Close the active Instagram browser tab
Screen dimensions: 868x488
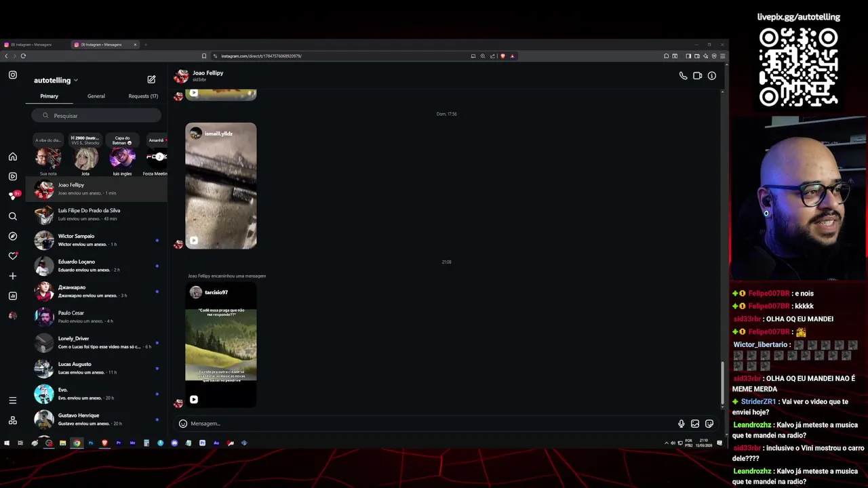pyautogui.click(x=135, y=45)
